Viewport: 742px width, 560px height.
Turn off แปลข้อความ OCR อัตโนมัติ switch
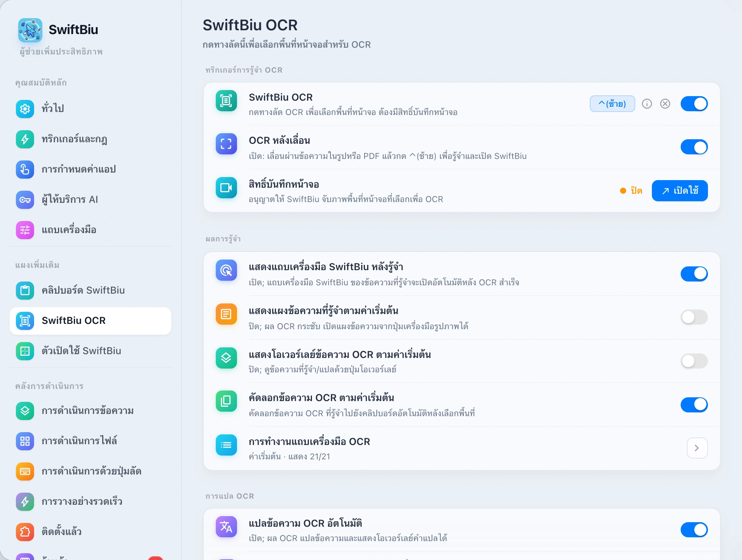point(694,530)
